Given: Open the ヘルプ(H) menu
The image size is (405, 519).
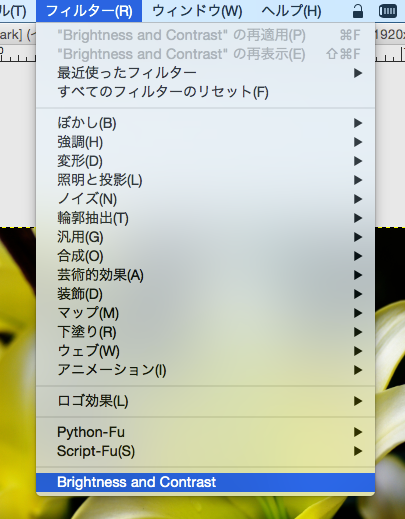Looking at the screenshot, I should pos(291,11).
